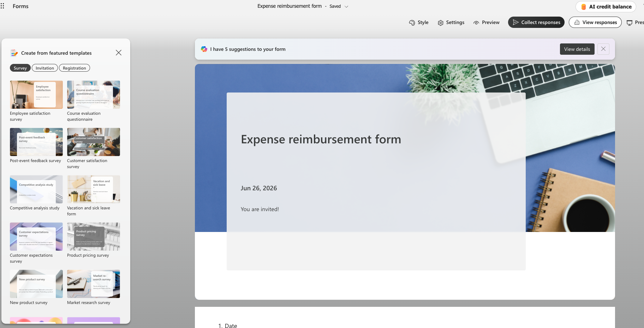The width and height of the screenshot is (644, 328).
Task: Click Product pricing survey caption text
Action: (88, 255)
